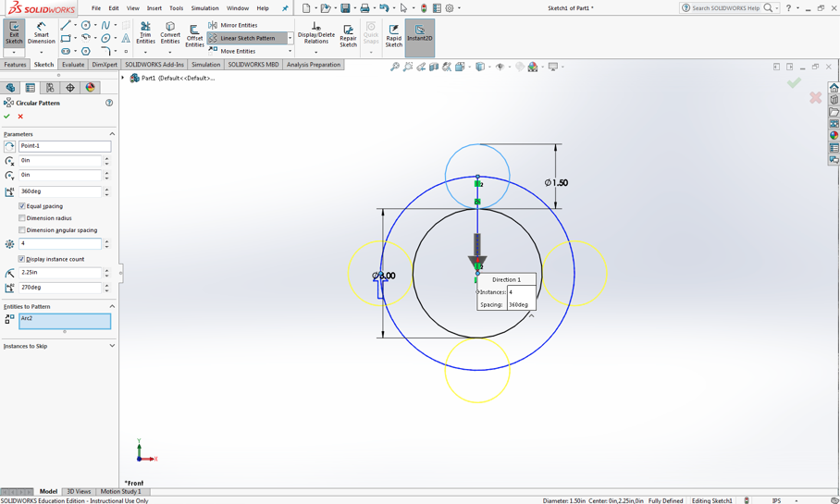Click Mirror Entities

(233, 25)
